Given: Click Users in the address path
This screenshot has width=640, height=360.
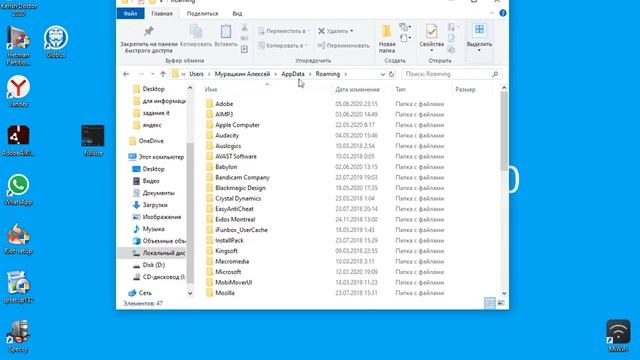Looking at the screenshot, I should click(196, 74).
